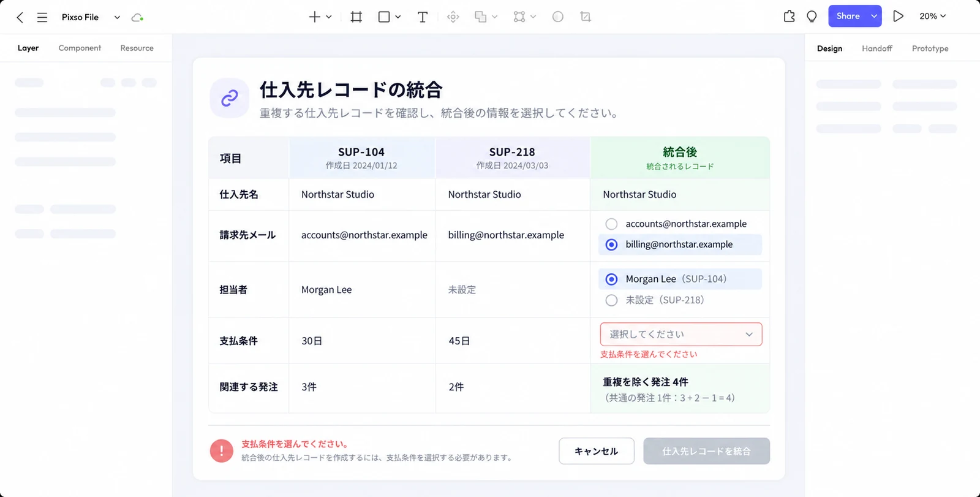
Task: Expand the Pixso File name dropdown
Action: [x=117, y=17]
